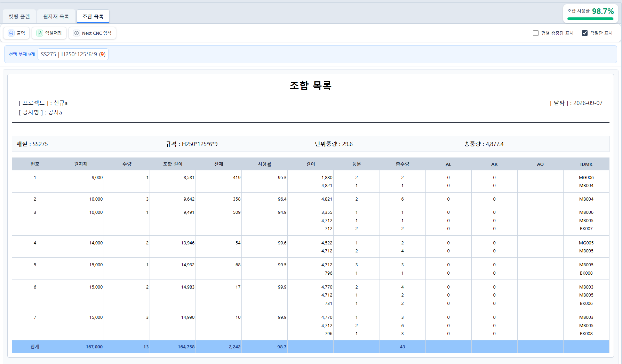
Task: Click usage rate 95.3
Action: (x=282, y=177)
